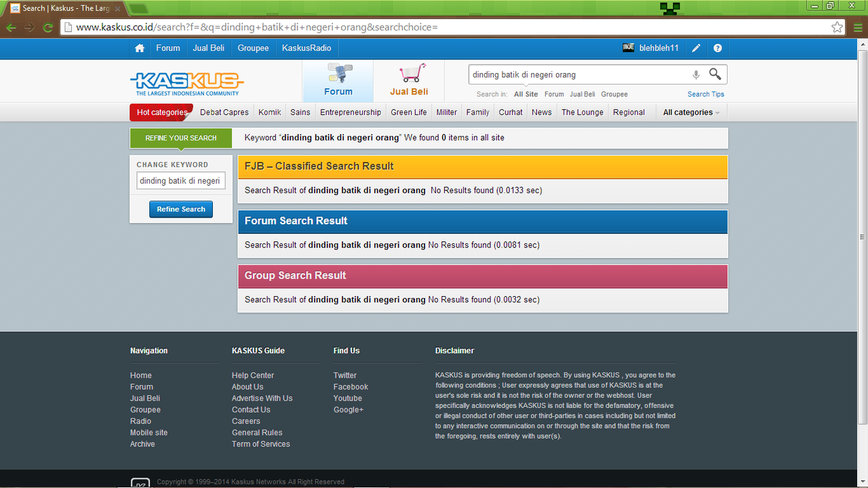Screen dimensions: 868x488
Task: Open the Family category
Action: click(478, 113)
